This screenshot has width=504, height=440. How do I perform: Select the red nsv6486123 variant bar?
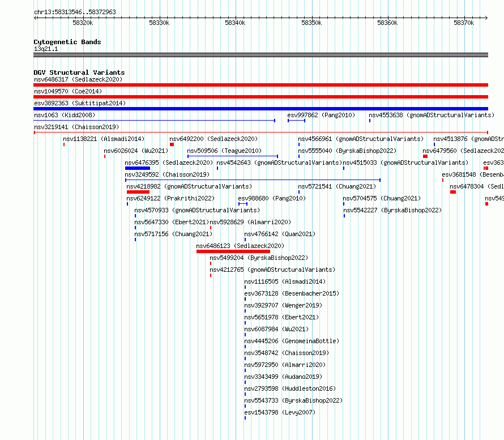pos(233,251)
